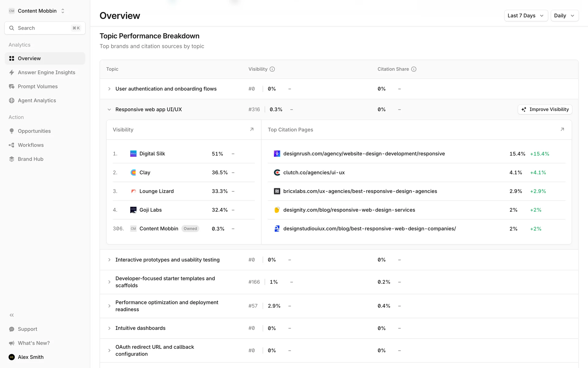Collapse the Responsive web app UI/UX row
Viewport: 588px width, 368px height.
(109, 109)
